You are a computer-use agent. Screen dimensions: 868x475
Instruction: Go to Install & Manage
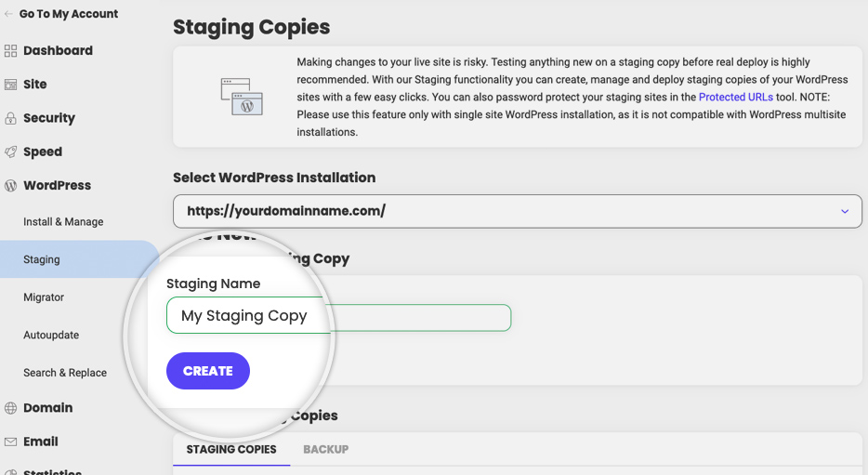pyautogui.click(x=63, y=222)
